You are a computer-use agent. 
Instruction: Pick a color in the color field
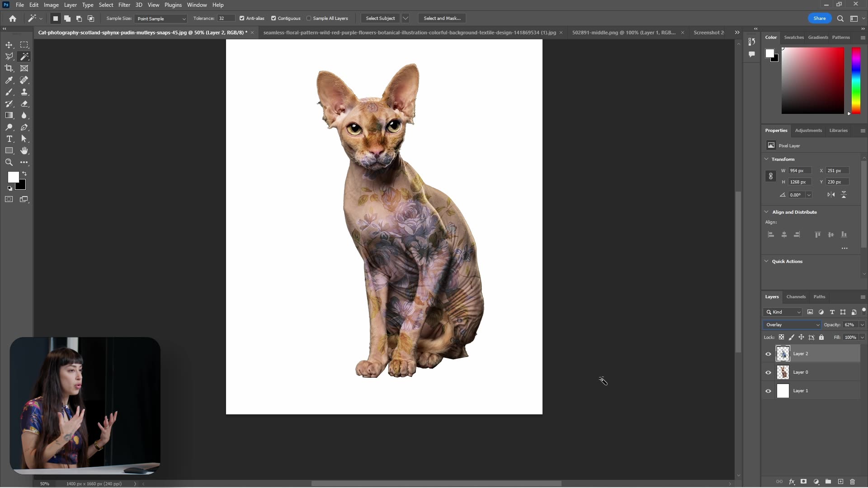(x=812, y=80)
